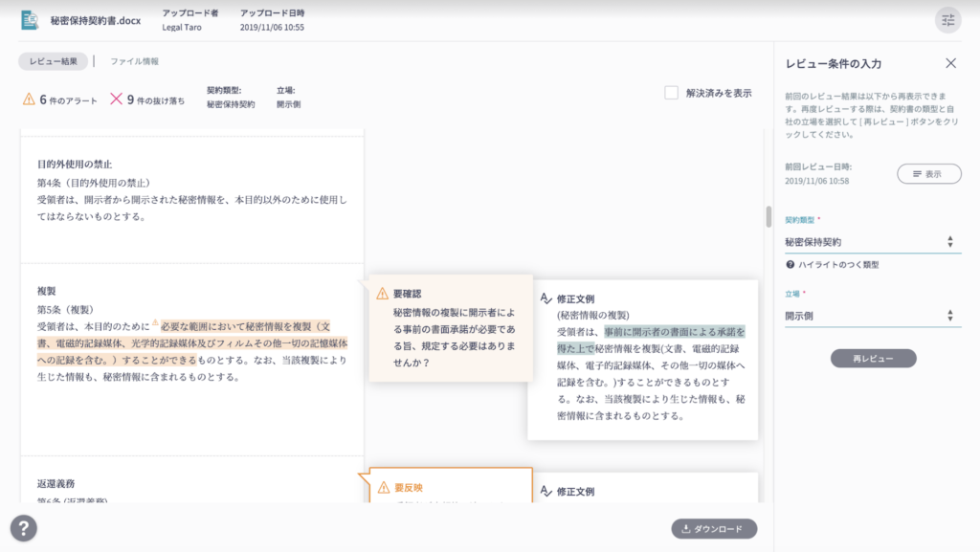
Task: Click the 表示 button for previous review
Action: click(x=928, y=174)
